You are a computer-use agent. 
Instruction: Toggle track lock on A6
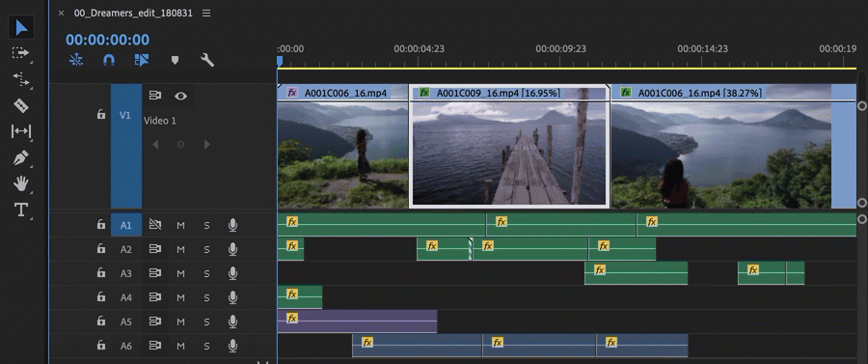(x=100, y=345)
